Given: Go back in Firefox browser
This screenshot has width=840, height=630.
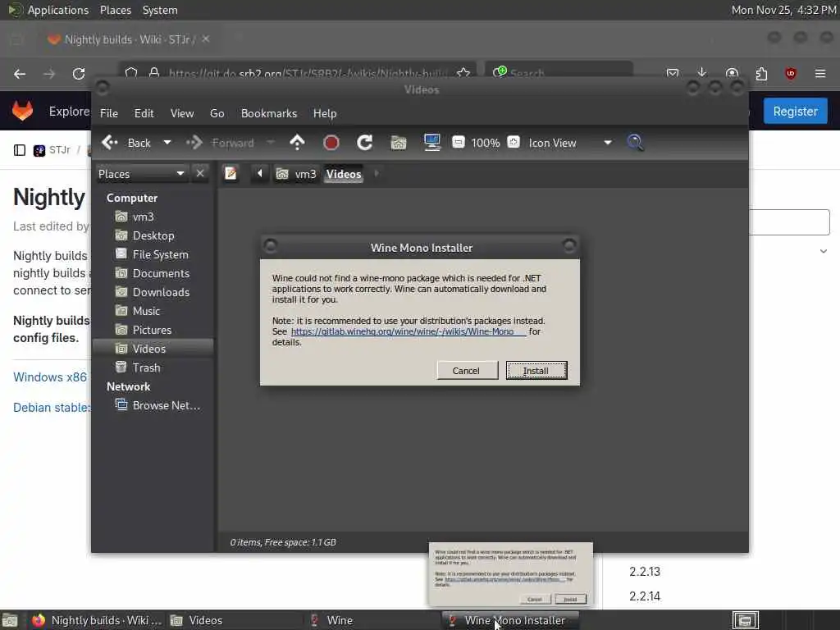Looking at the screenshot, I should pos(20,73).
